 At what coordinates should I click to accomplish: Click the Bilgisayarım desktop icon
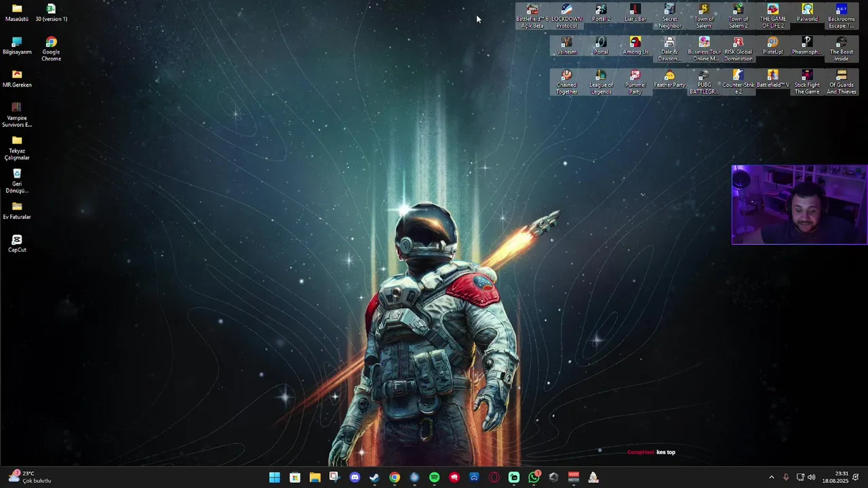17,46
